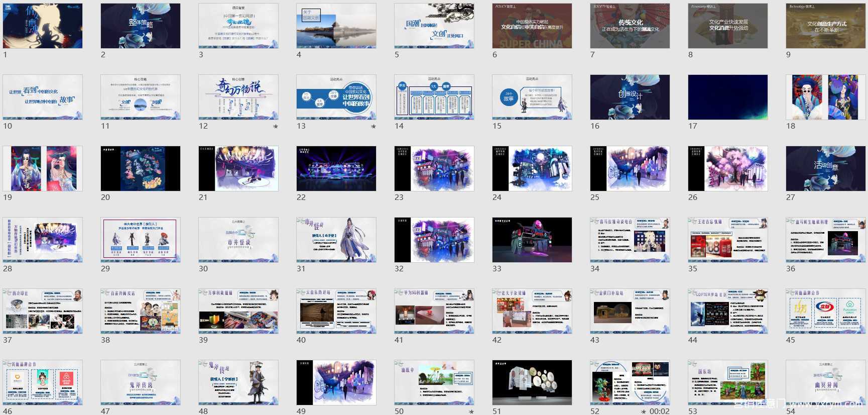Select slide 30 '市井怪谈' section thumbnail
The image size is (868, 415).
point(238,240)
